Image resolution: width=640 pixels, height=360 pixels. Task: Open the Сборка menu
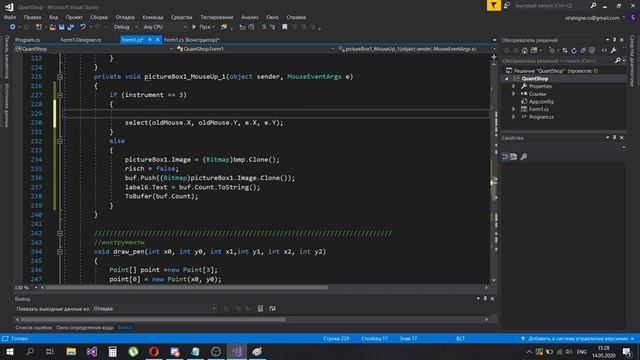pos(99,17)
